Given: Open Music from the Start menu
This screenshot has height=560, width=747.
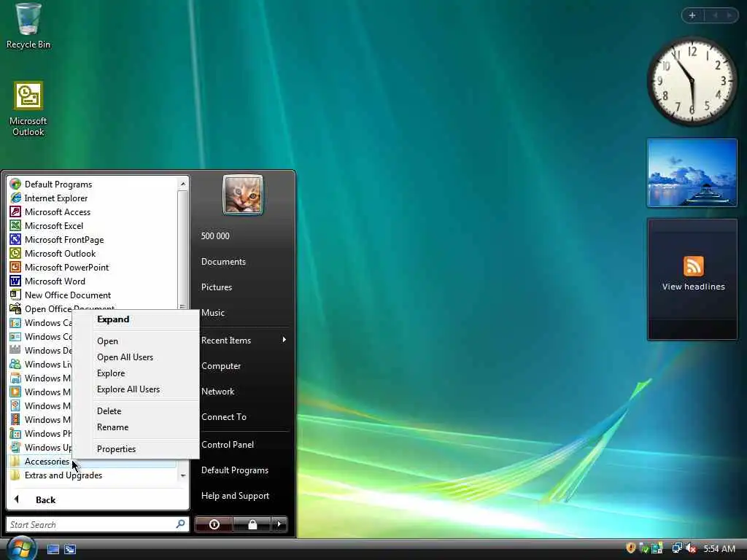Looking at the screenshot, I should pos(213,313).
